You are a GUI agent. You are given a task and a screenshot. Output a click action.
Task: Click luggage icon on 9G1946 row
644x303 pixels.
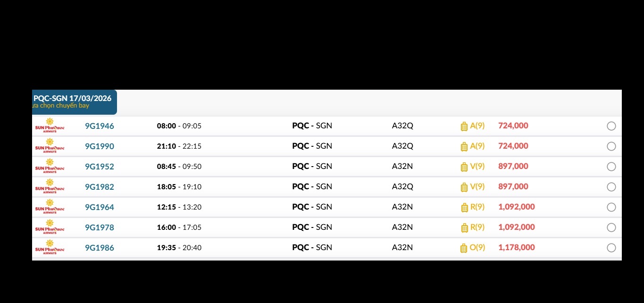[x=464, y=126]
